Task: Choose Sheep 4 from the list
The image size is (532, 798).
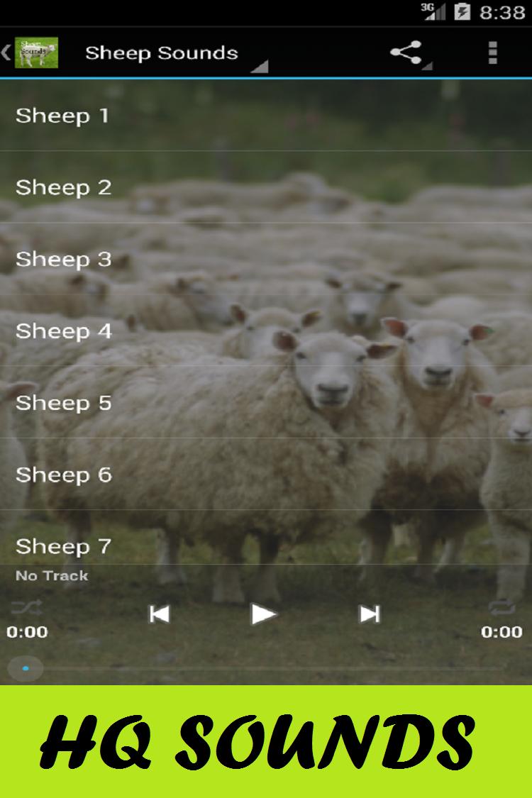Action: pyautogui.click(x=266, y=331)
